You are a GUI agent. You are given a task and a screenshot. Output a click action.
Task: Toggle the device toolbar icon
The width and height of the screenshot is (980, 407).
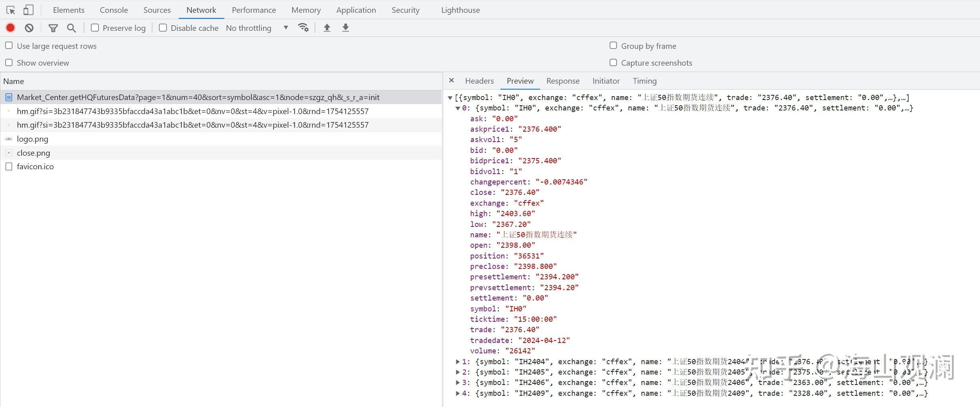click(28, 10)
